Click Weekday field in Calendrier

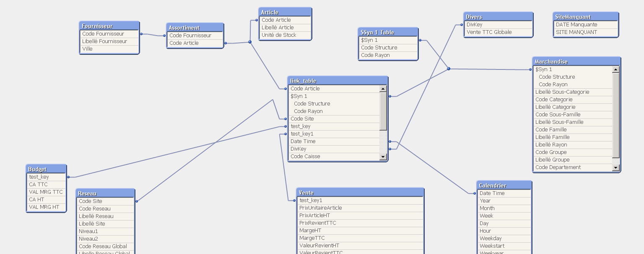504,239
